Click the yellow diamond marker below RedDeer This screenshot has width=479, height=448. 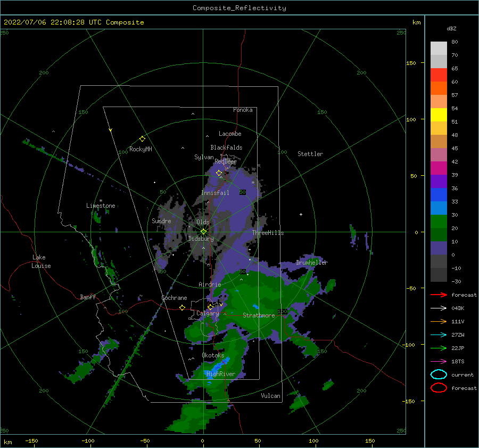219,173
